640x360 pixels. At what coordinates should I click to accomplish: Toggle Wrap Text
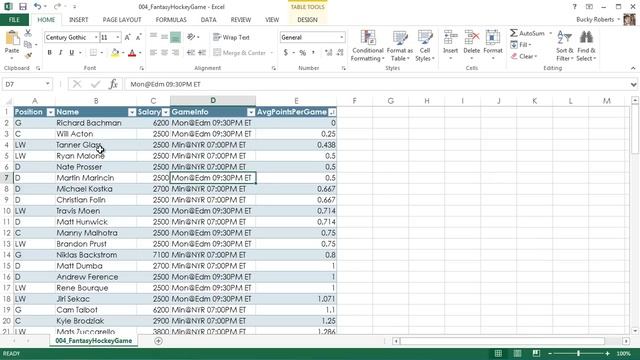click(x=231, y=37)
